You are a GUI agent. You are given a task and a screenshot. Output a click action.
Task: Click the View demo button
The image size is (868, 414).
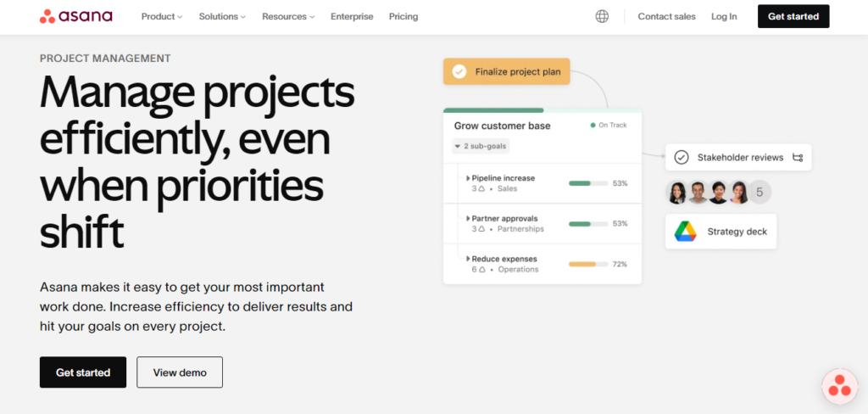click(180, 372)
